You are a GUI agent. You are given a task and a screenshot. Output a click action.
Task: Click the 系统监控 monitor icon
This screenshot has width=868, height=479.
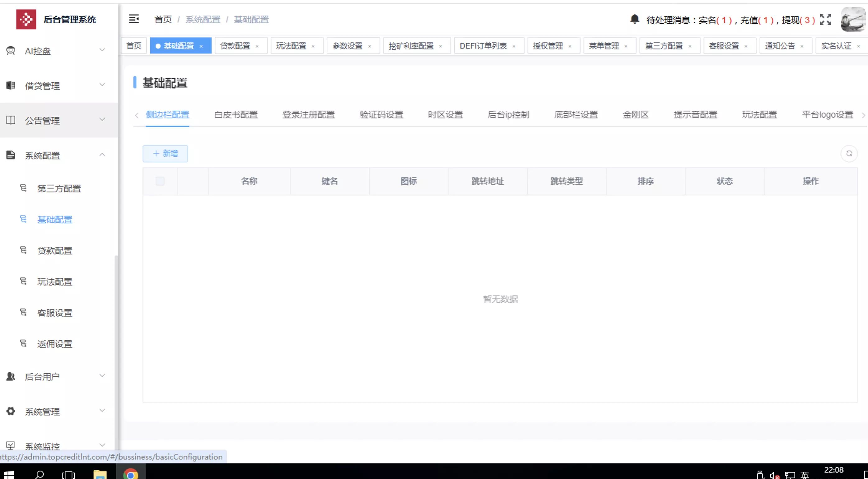pos(11,446)
